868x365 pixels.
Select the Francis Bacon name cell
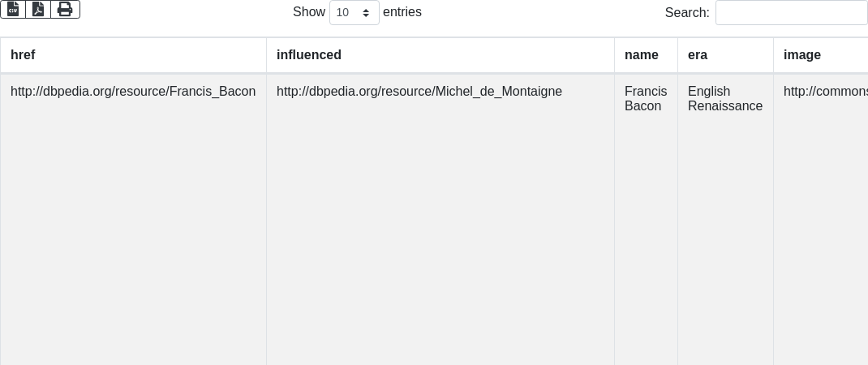[646, 99]
